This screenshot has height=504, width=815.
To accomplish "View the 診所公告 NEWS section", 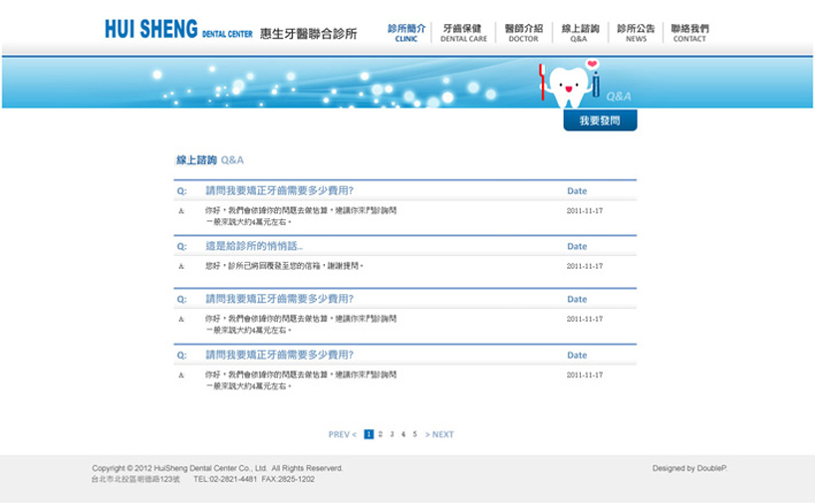I will [636, 33].
